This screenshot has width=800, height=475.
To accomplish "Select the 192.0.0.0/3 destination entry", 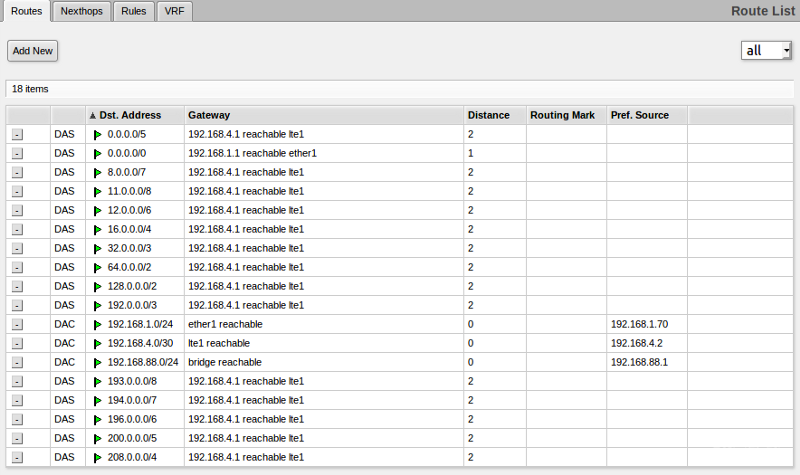I will 132,305.
